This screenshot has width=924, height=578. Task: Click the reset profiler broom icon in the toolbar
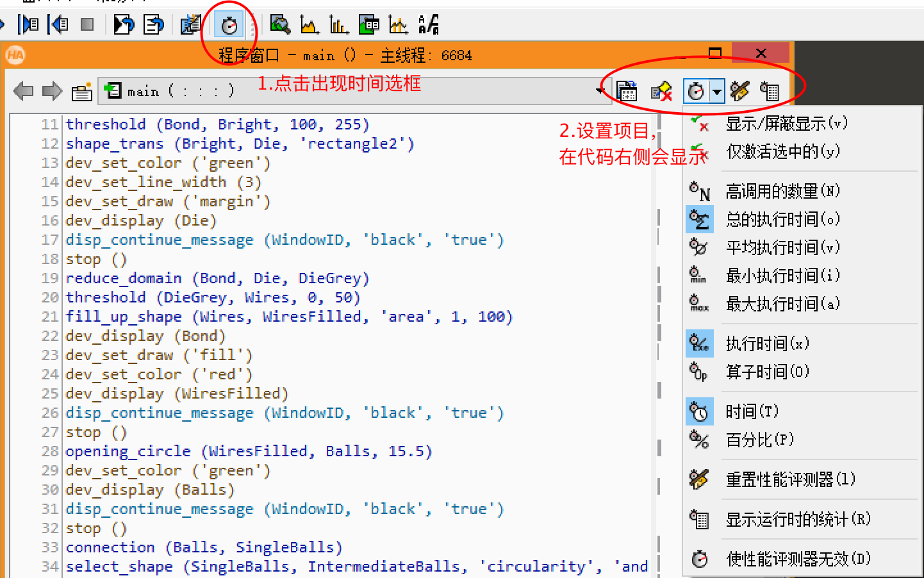(x=739, y=92)
